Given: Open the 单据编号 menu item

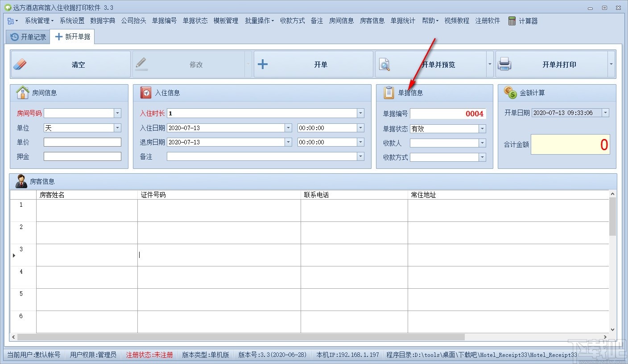Looking at the screenshot, I should (x=164, y=21).
